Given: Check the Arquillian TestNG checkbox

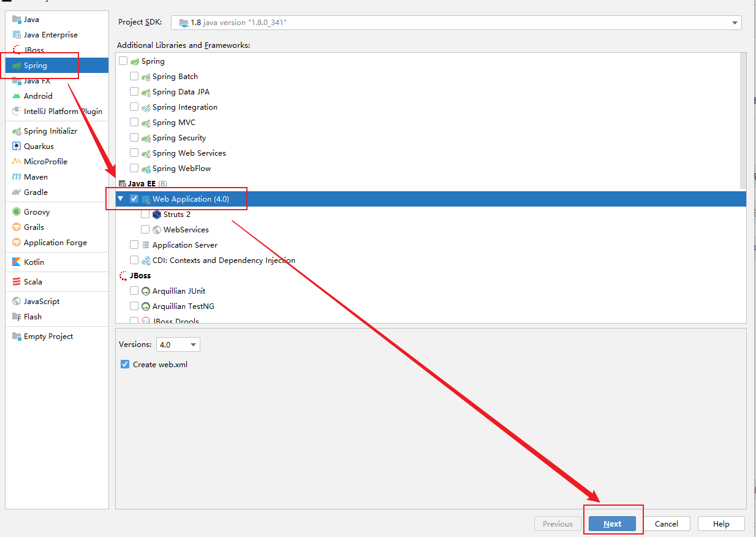Looking at the screenshot, I should point(134,307).
